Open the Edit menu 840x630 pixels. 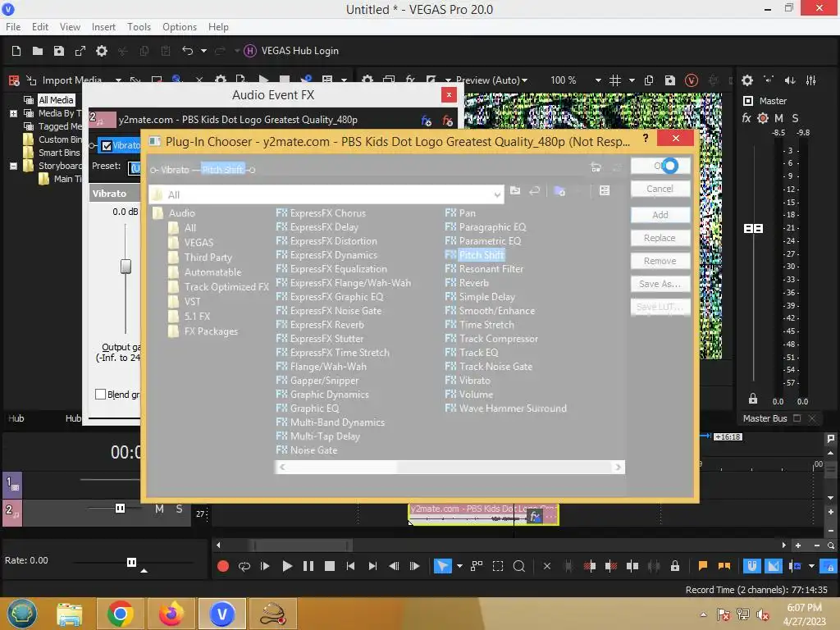(x=40, y=27)
